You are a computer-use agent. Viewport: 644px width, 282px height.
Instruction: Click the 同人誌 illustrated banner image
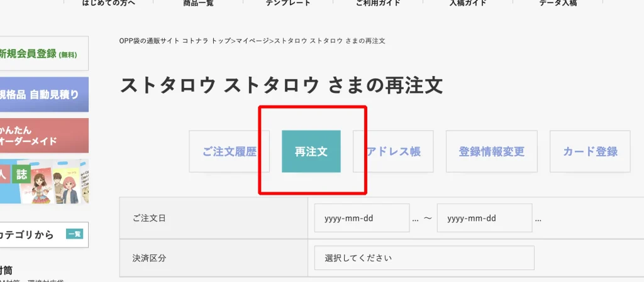(44, 181)
